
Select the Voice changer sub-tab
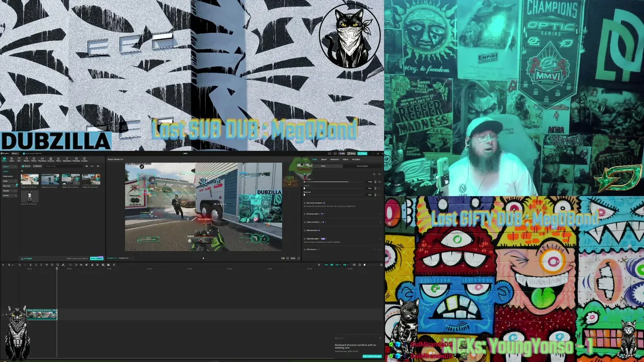click(x=362, y=165)
